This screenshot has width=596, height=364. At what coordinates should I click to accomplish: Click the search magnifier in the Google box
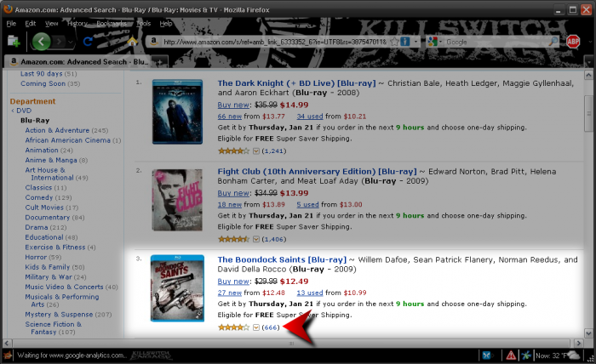click(x=553, y=42)
